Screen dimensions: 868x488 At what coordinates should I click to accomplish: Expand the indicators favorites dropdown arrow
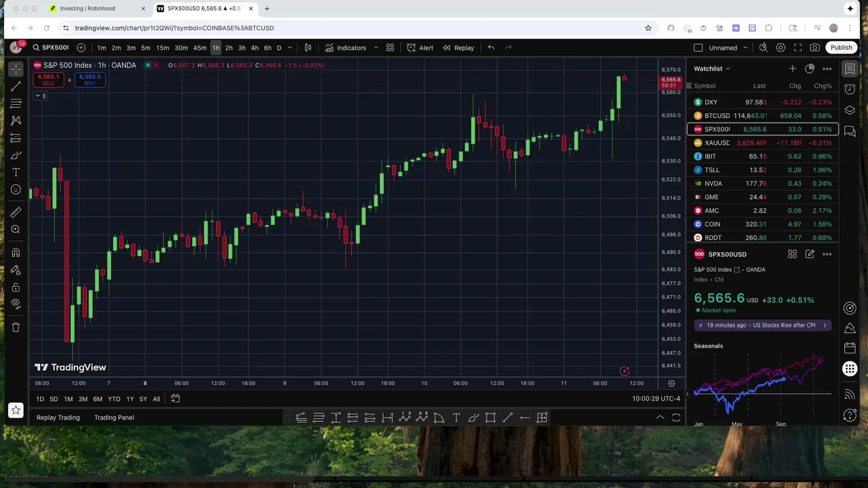[376, 47]
